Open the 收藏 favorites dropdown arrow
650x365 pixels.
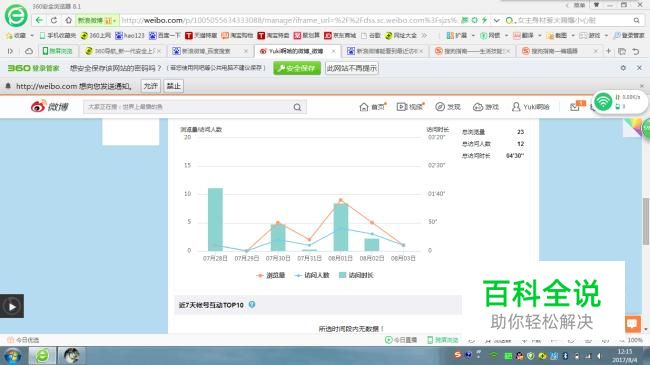pos(32,36)
